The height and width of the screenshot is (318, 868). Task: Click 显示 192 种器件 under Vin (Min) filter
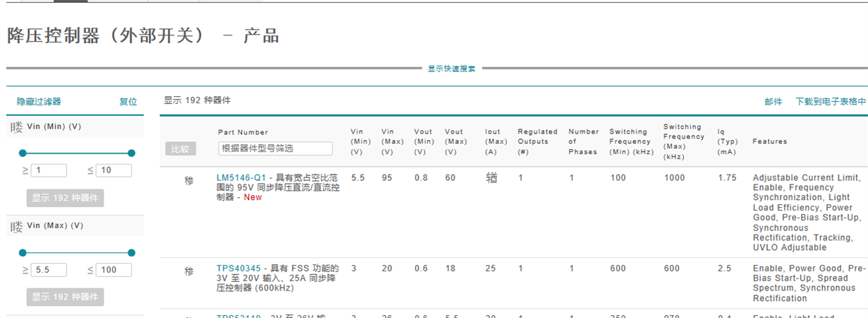pos(65,198)
